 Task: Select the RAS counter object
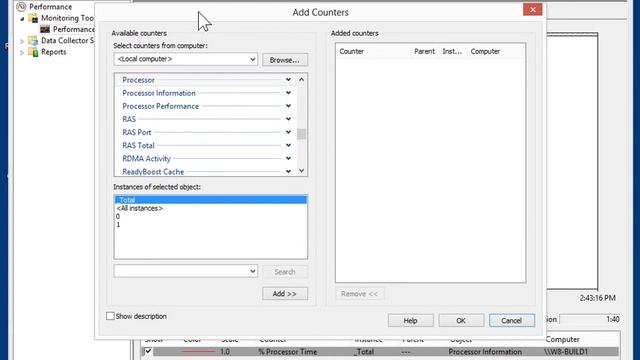coord(129,119)
